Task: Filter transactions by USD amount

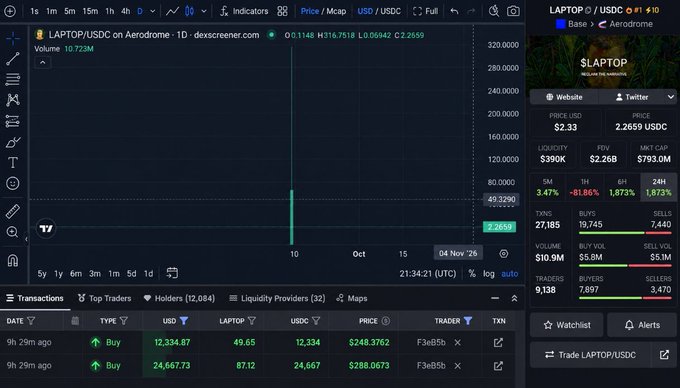Action: pyautogui.click(x=184, y=321)
